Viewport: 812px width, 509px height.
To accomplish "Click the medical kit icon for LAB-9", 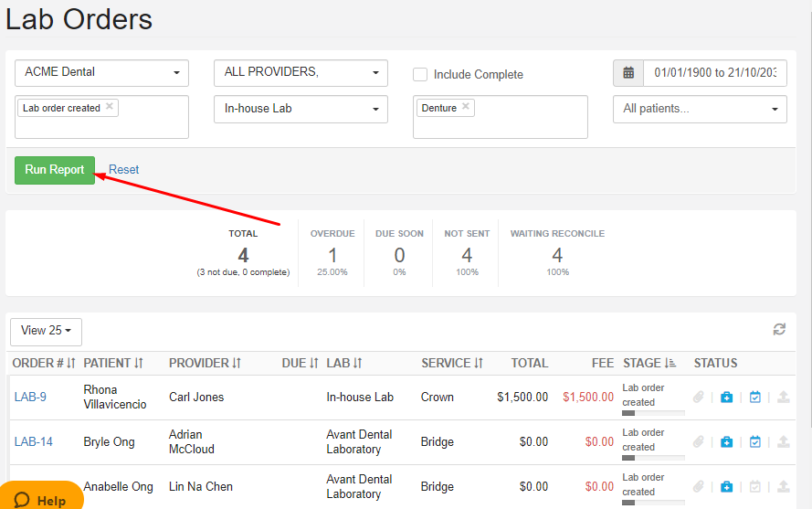I will pyautogui.click(x=726, y=398).
